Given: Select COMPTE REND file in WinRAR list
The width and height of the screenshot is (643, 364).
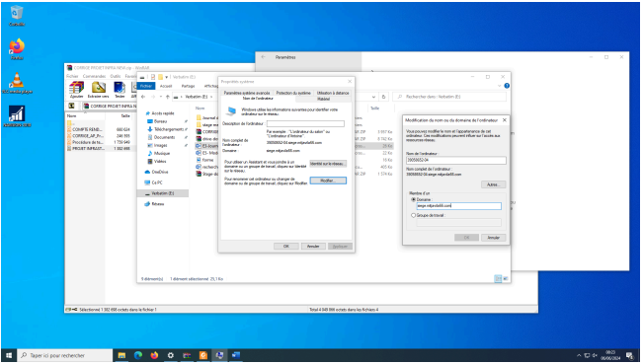Looking at the screenshot, I should [x=87, y=129].
